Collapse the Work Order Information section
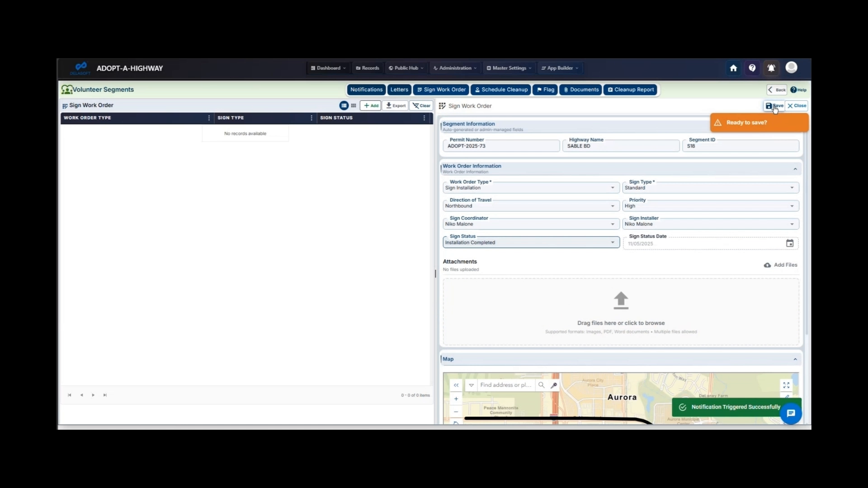The height and width of the screenshot is (488, 868). (x=795, y=169)
